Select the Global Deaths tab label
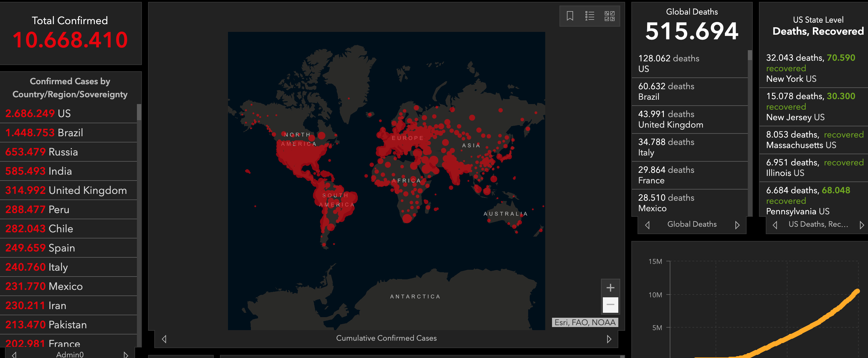This screenshot has height=358, width=868. 692,224
